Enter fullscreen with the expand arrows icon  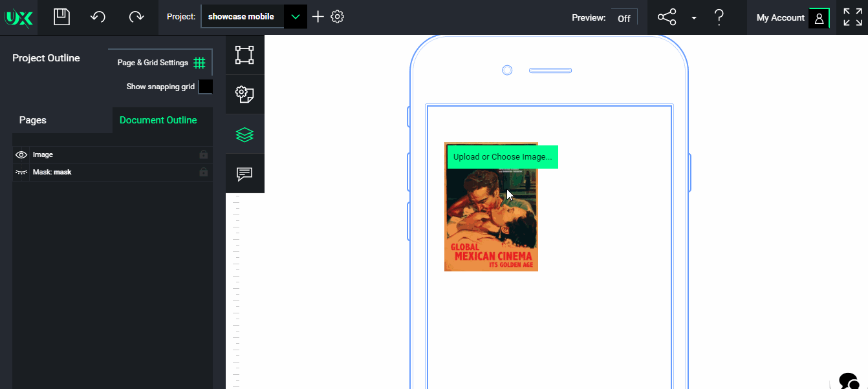pyautogui.click(x=852, y=17)
